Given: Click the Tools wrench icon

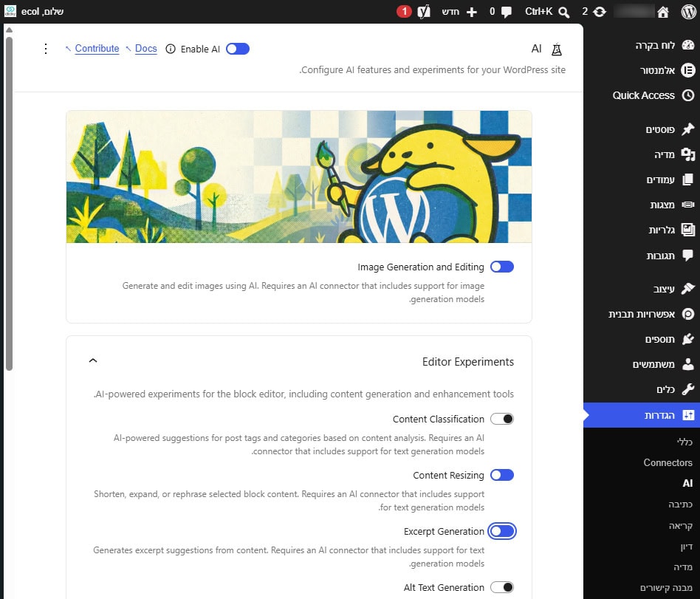Looking at the screenshot, I should [688, 389].
